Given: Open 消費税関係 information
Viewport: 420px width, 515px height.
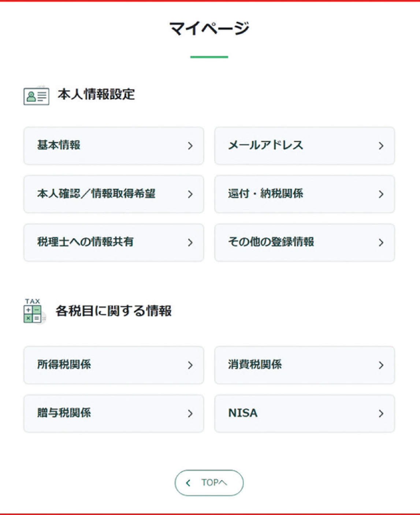Looking at the screenshot, I should 304,365.
